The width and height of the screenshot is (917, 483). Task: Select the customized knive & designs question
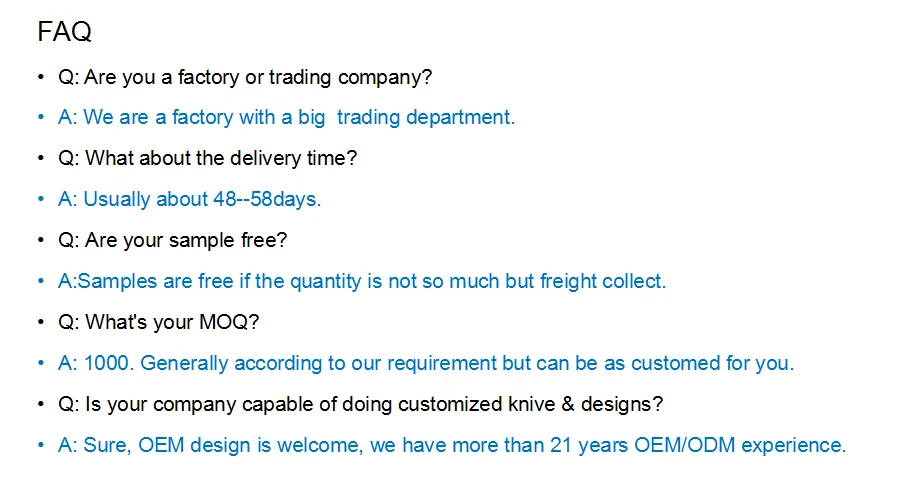tap(361, 404)
